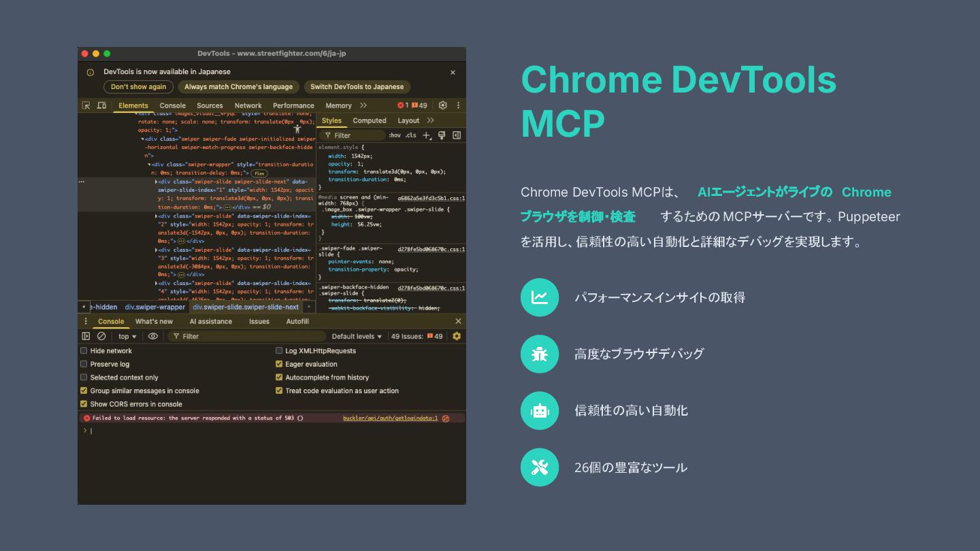Screen dimensions: 980x551
Task: Close the language notification banner
Action: [x=453, y=72]
